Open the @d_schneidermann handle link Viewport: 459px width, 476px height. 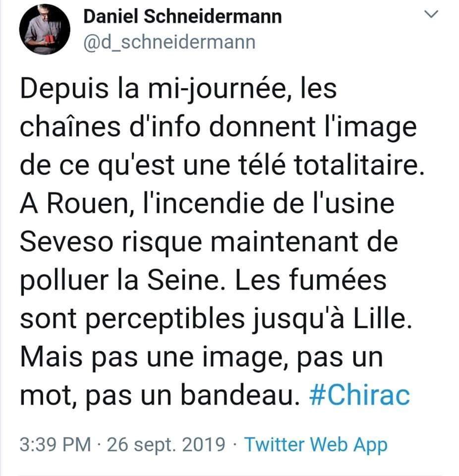coord(169,43)
